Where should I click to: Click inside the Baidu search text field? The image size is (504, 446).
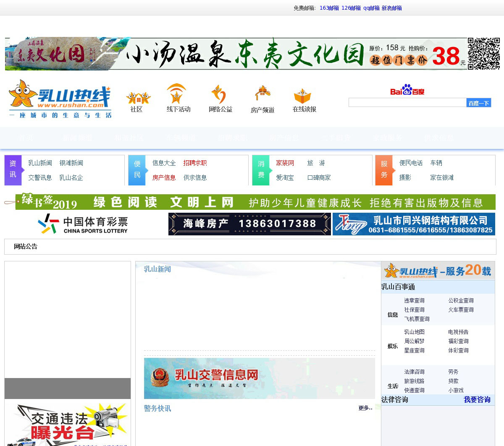coord(407,103)
